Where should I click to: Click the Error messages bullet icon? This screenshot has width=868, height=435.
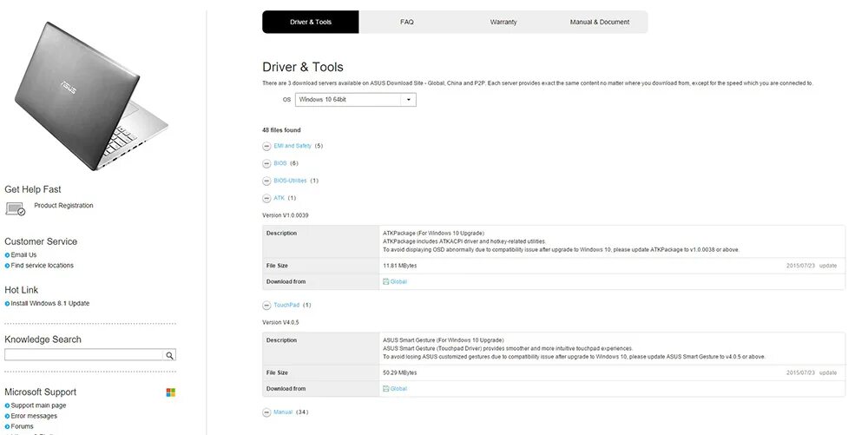[x=7, y=416]
